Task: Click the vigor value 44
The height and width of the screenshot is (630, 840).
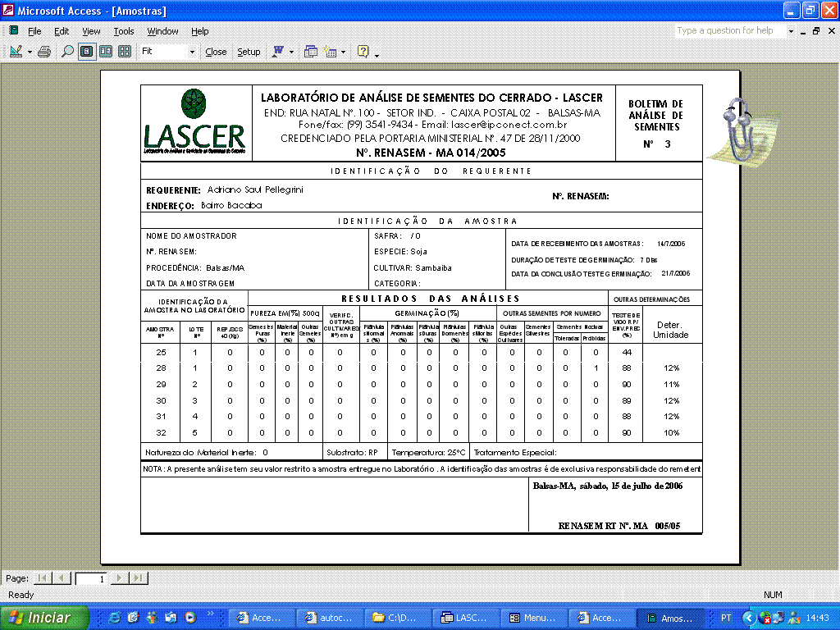Action: tap(627, 353)
